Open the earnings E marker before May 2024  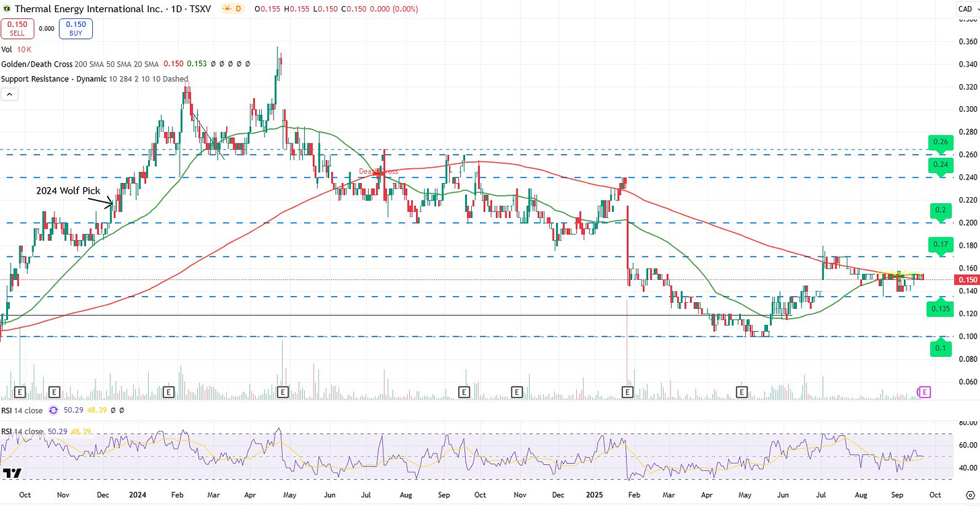(x=283, y=392)
